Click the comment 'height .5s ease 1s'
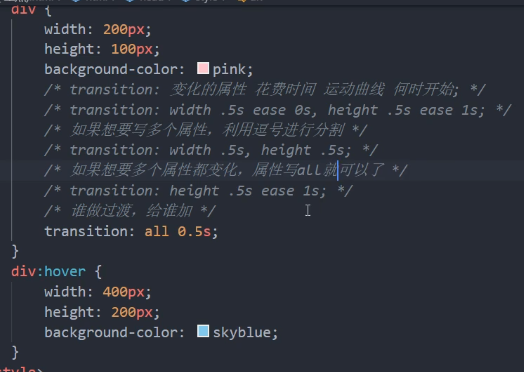This screenshot has width=524, height=372. (x=198, y=191)
